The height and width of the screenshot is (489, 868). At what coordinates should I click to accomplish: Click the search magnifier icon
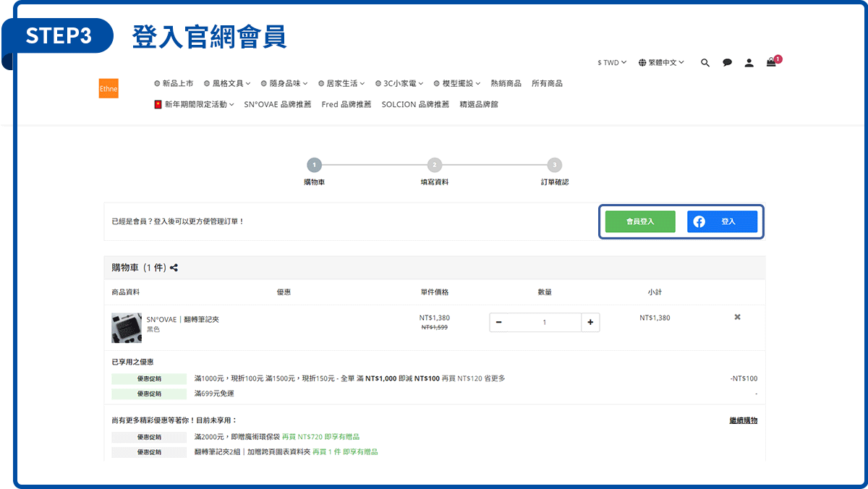705,63
